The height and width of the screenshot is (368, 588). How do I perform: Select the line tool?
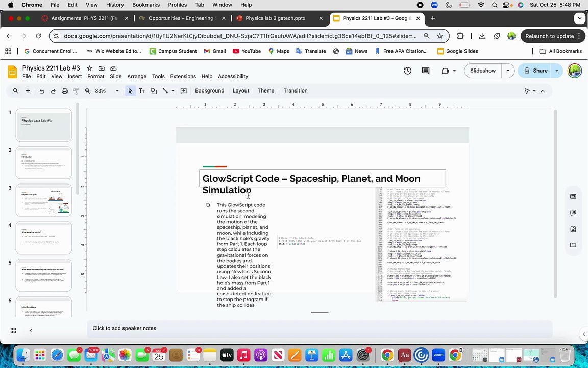pos(165,91)
